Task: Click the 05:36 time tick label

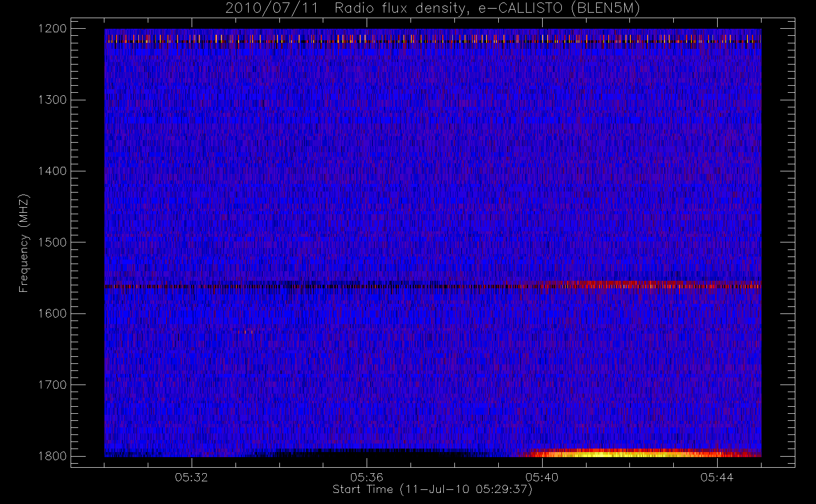Action: [367, 477]
